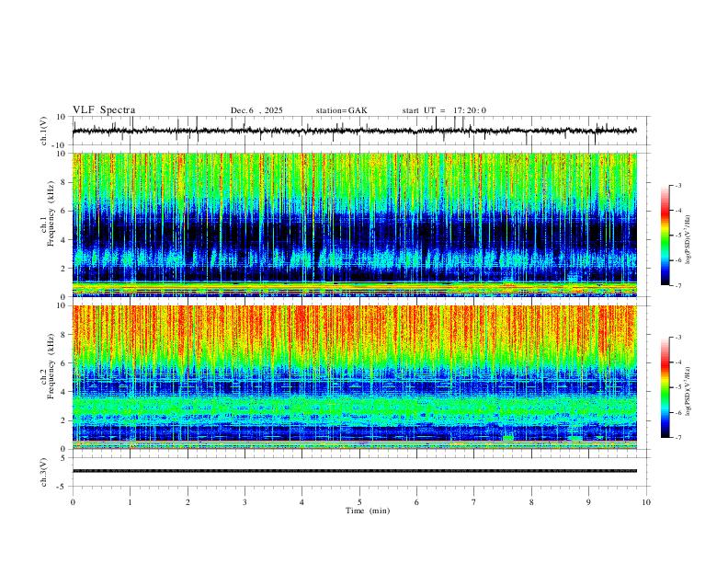Click time axis tick label "3"
This screenshot has width=728, height=563.
(245, 501)
